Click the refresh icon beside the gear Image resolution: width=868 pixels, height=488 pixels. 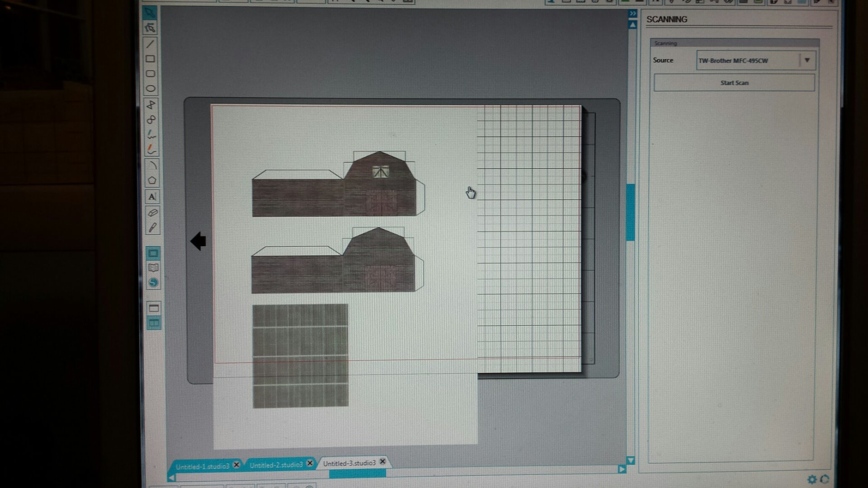click(825, 479)
